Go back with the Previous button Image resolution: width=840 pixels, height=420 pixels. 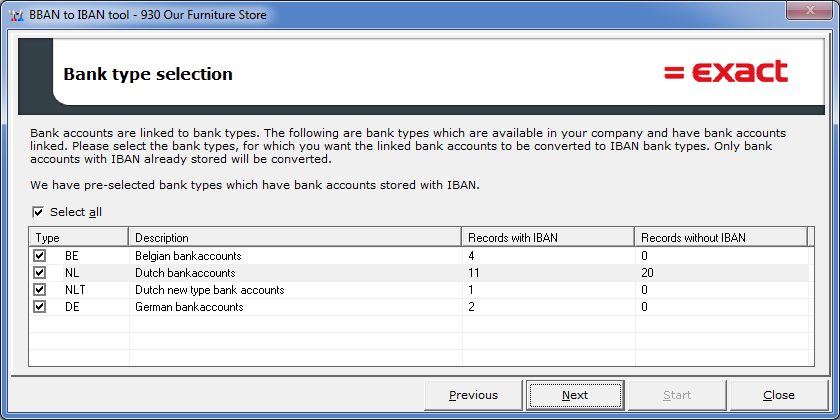[474, 395]
